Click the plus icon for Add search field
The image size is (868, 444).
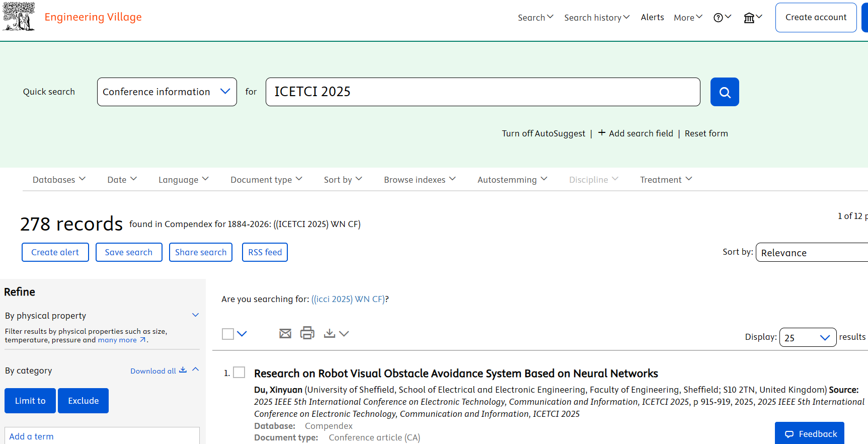(602, 133)
